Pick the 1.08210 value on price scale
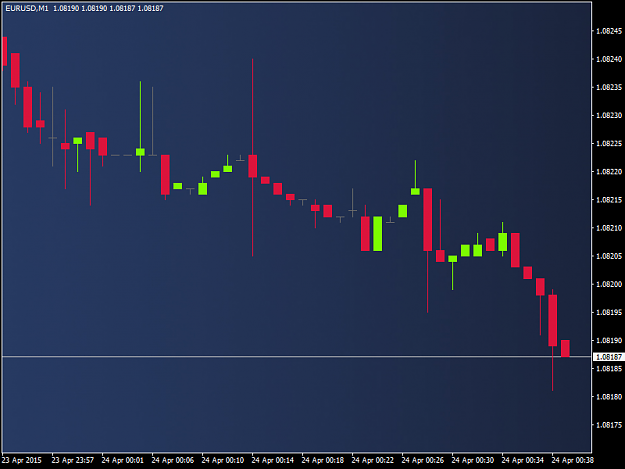This screenshot has width=625, height=469. 609,228
